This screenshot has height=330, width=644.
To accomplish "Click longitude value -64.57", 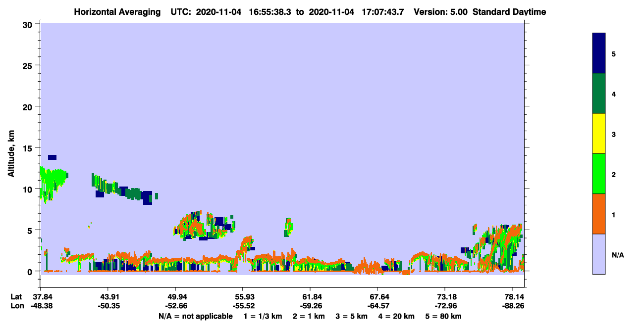I will 377,306.
